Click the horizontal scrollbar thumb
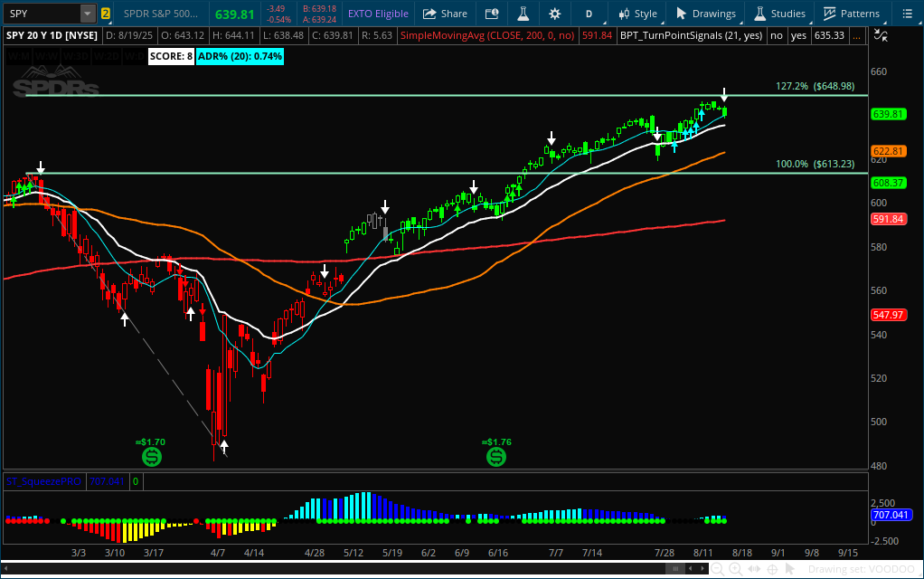Screen dimensions: 924x579 coord(675,568)
